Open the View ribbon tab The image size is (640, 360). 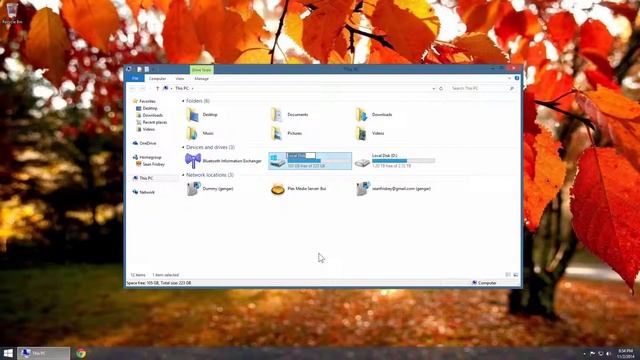tap(180, 78)
